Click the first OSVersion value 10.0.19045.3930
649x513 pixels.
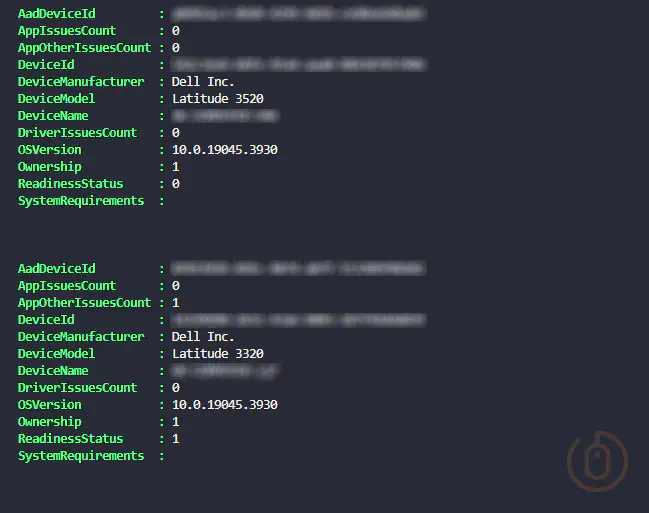tap(225, 149)
